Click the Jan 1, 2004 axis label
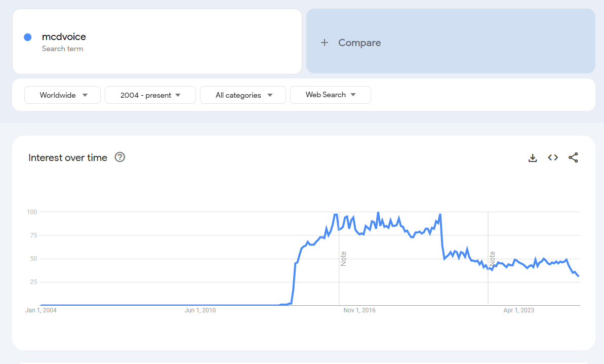 41,310
